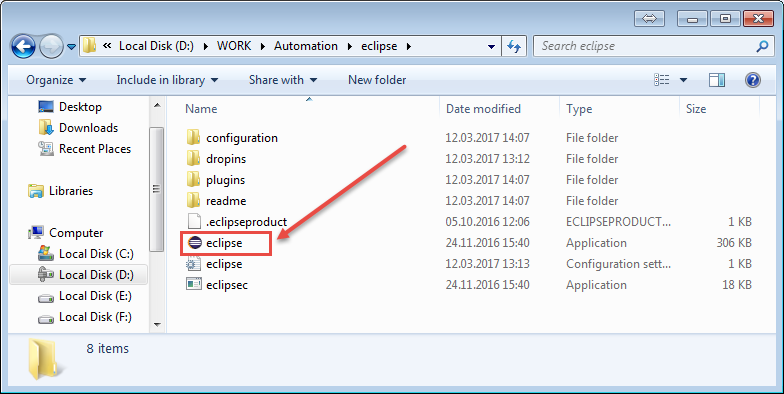Sort by Date modified column header
The image size is (784, 394).
pos(483,108)
